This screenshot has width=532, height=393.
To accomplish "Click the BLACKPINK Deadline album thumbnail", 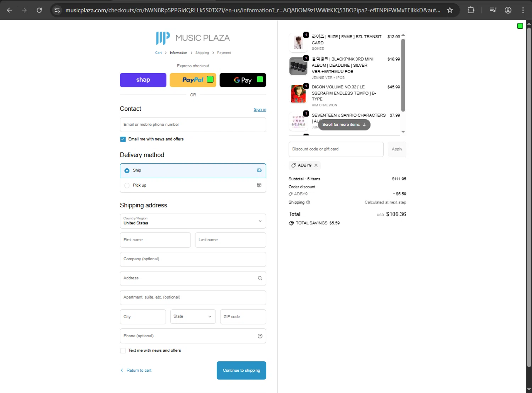I will click(x=298, y=66).
